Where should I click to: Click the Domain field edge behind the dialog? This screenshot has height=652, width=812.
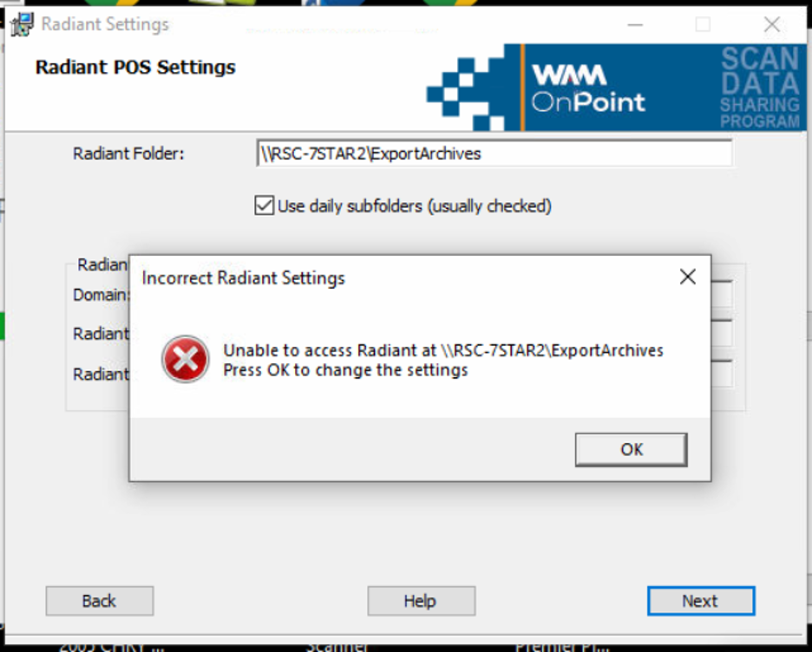[723, 294]
